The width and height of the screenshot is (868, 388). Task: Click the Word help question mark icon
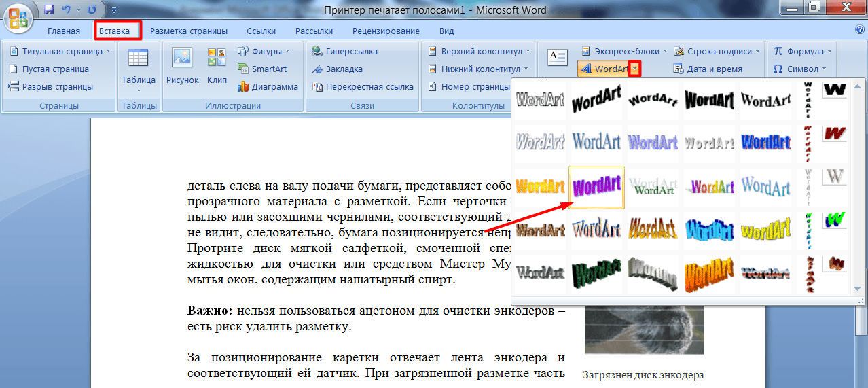pyautogui.click(x=861, y=31)
